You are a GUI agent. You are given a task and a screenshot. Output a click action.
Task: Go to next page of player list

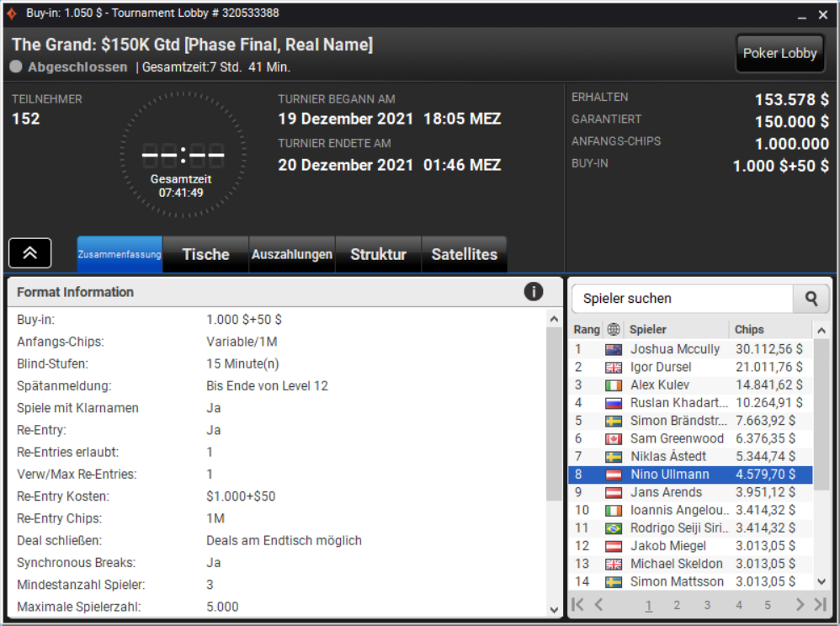tap(800, 605)
